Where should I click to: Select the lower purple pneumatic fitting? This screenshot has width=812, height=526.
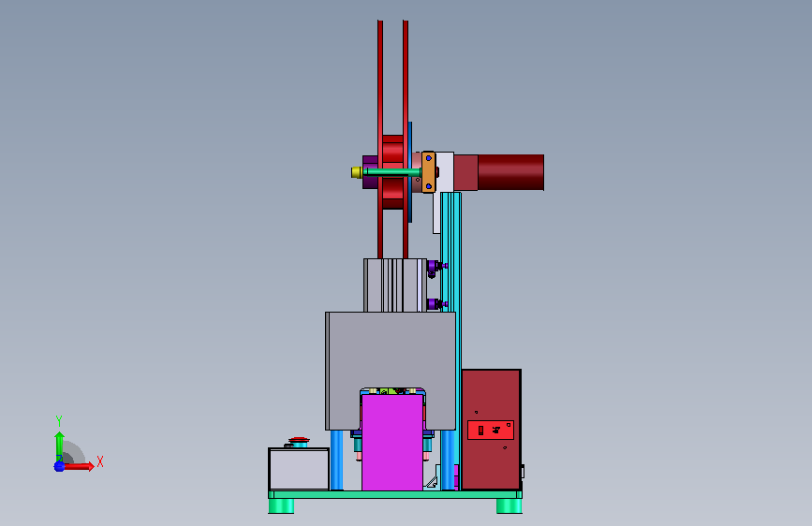435,304
